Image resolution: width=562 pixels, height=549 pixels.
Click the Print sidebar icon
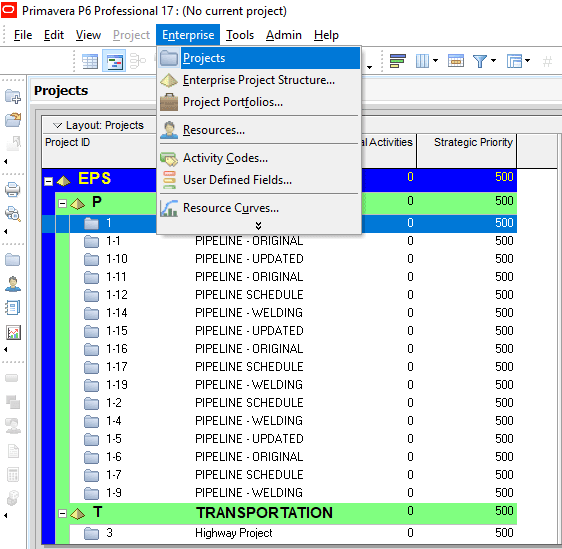(13, 190)
